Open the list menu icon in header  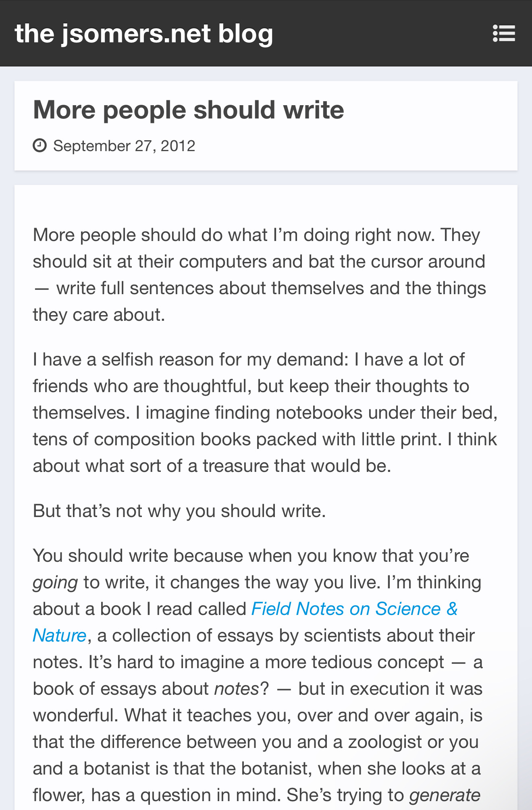pyautogui.click(x=504, y=33)
